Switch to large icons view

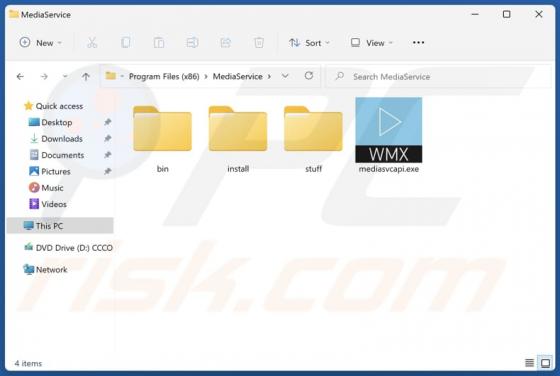click(x=545, y=363)
